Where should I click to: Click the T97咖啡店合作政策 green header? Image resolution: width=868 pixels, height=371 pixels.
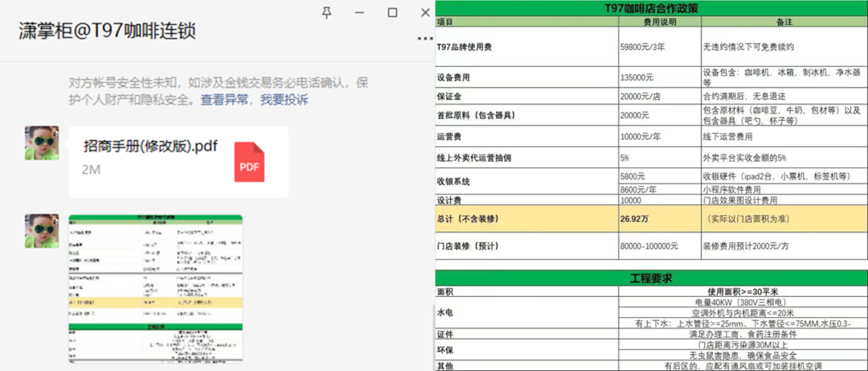(x=651, y=7)
